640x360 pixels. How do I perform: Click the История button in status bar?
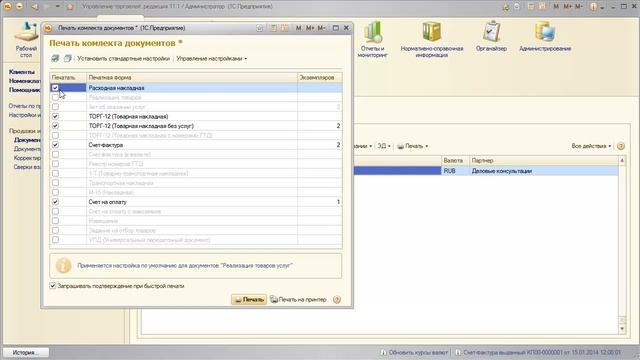point(26,353)
